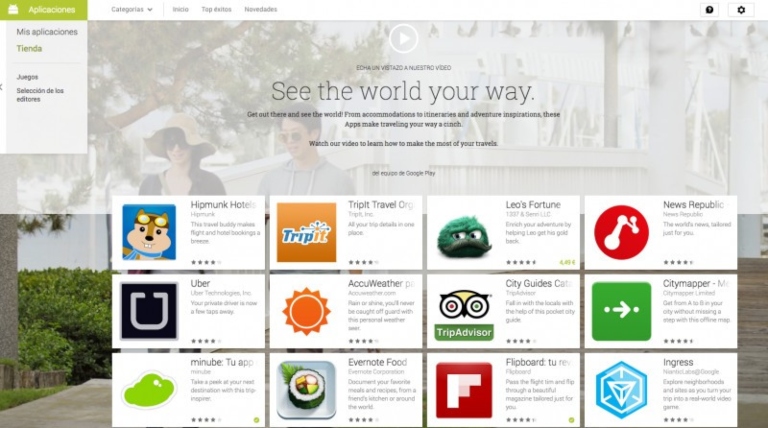Expand the Categorías dropdown

(132, 9)
